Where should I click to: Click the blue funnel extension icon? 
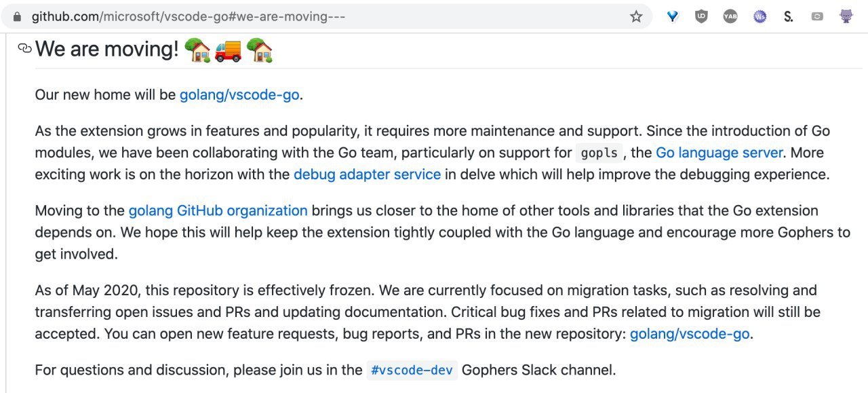(x=673, y=16)
